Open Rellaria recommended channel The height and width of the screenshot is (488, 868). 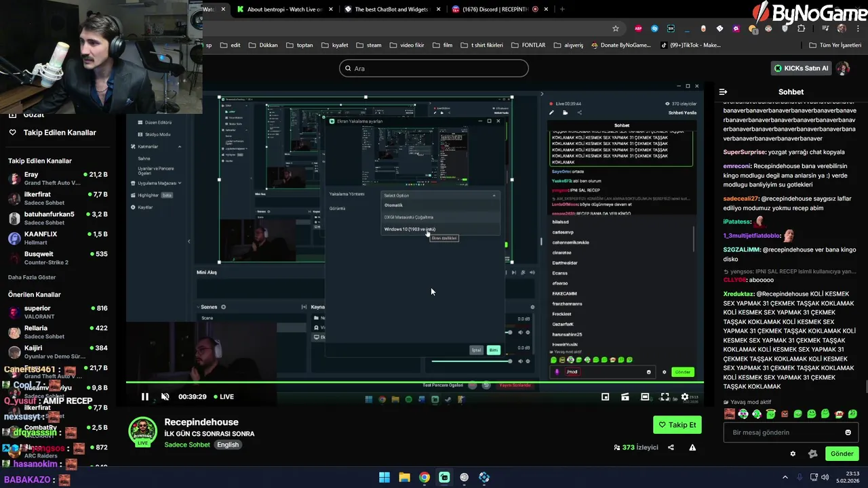coord(58,332)
